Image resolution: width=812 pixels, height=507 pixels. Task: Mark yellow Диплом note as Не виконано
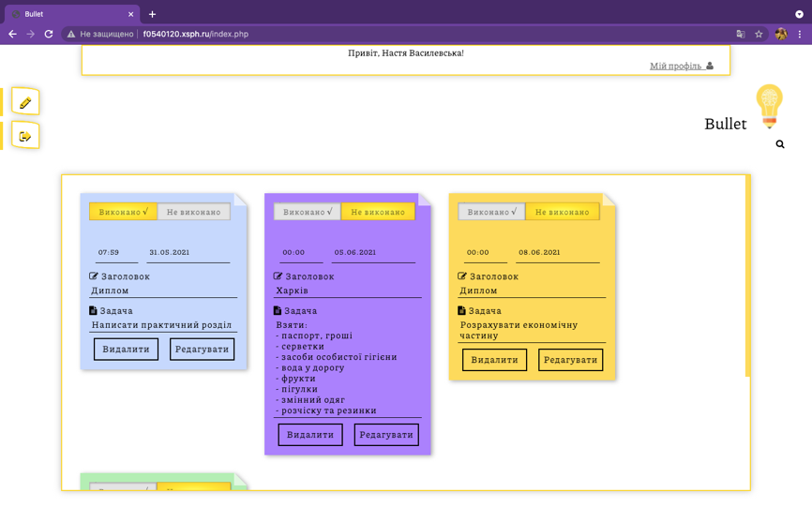coord(563,212)
